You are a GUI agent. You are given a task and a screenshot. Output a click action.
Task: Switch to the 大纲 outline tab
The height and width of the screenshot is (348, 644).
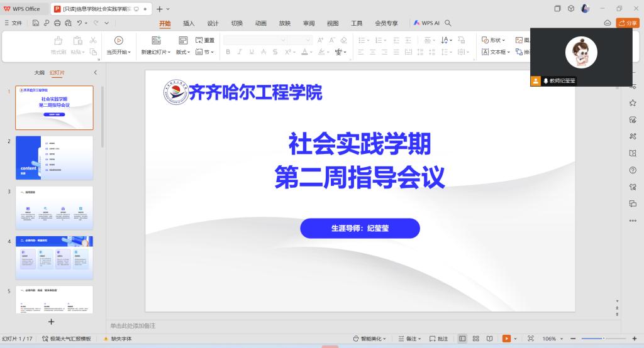tap(39, 73)
